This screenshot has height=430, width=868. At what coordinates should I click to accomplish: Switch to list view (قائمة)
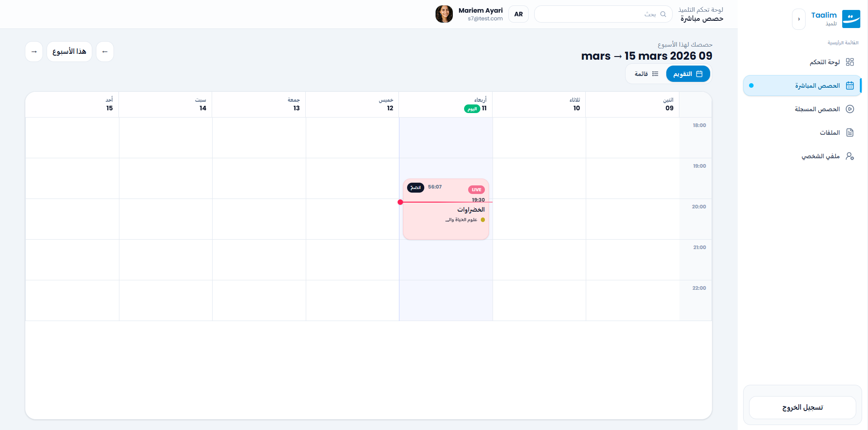pyautogui.click(x=646, y=74)
